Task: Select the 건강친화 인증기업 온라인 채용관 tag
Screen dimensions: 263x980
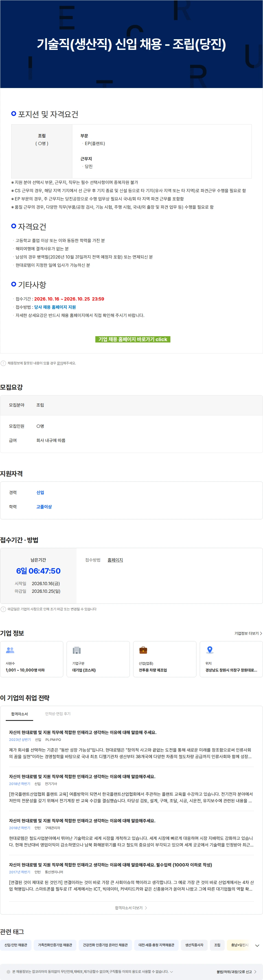Action: click(x=105, y=945)
